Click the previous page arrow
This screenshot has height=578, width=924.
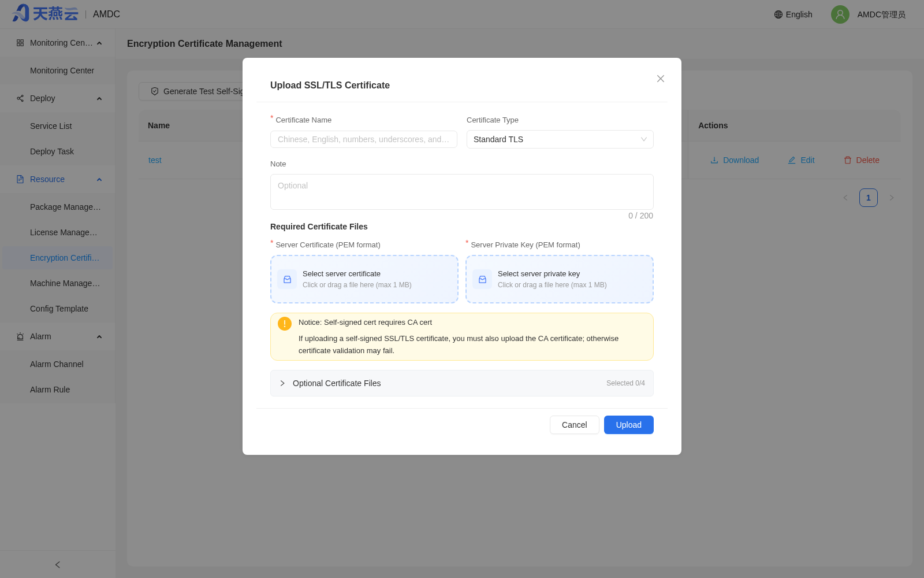tap(845, 198)
